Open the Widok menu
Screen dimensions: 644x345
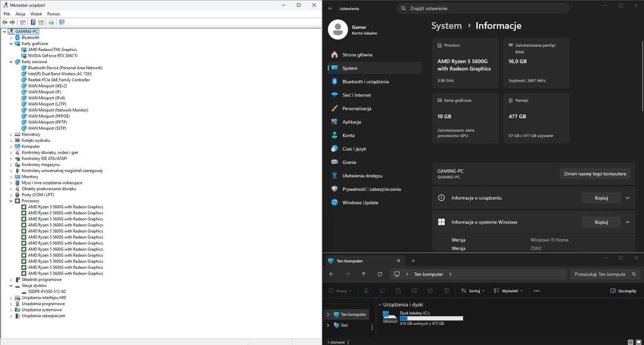[36, 14]
